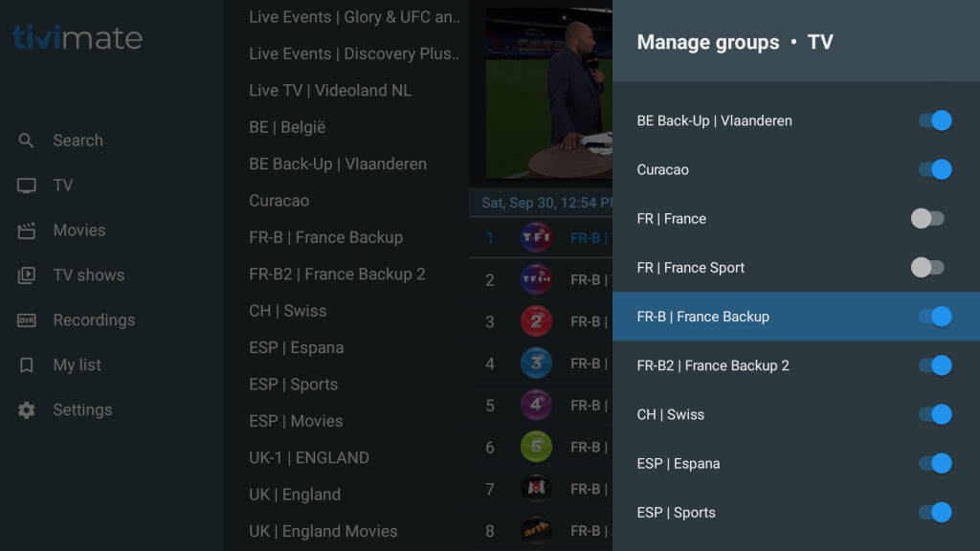
Task: Click the live video preview thumbnail
Action: click(548, 94)
